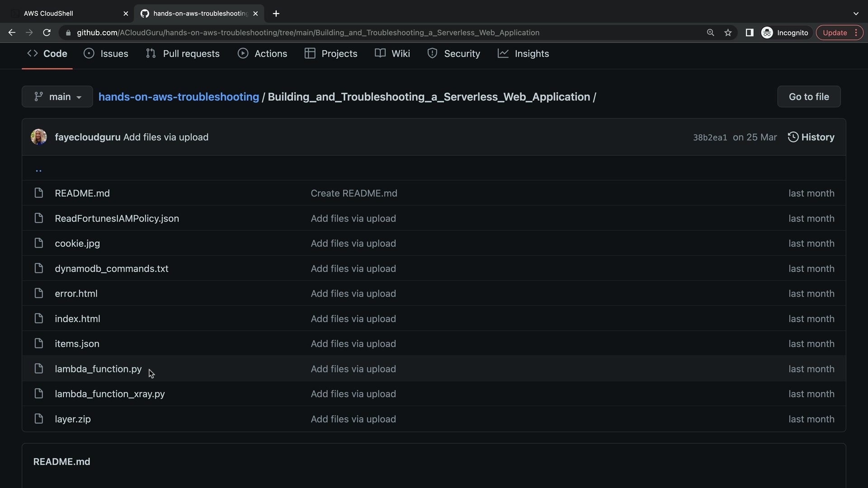Open the Chrome Update menu

click(x=840, y=33)
